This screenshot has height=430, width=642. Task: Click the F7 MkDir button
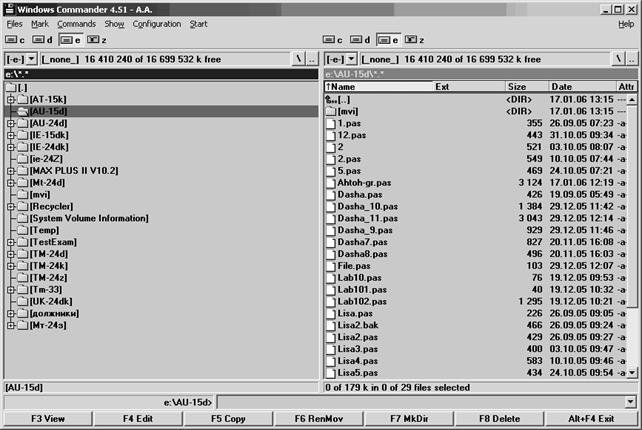(x=409, y=419)
